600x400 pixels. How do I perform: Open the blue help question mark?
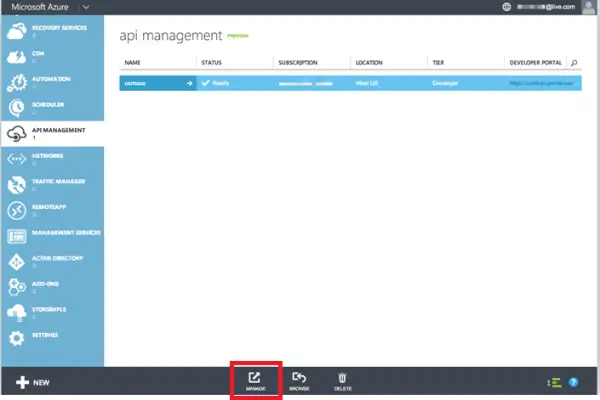point(573,382)
